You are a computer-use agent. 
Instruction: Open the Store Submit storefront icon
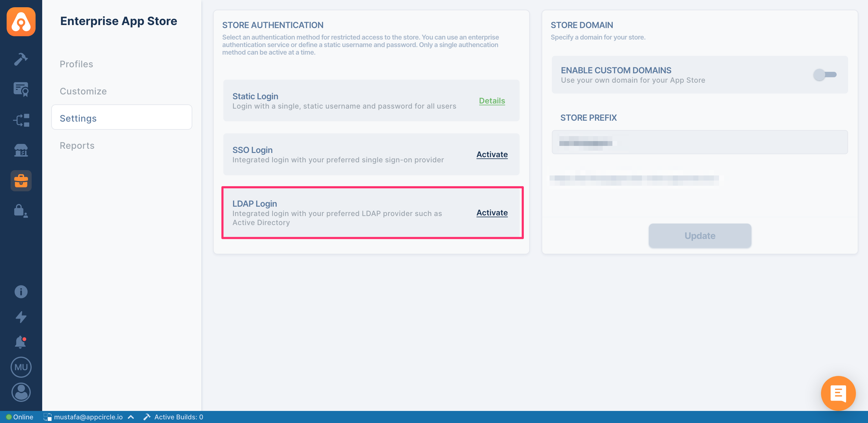coord(21,151)
